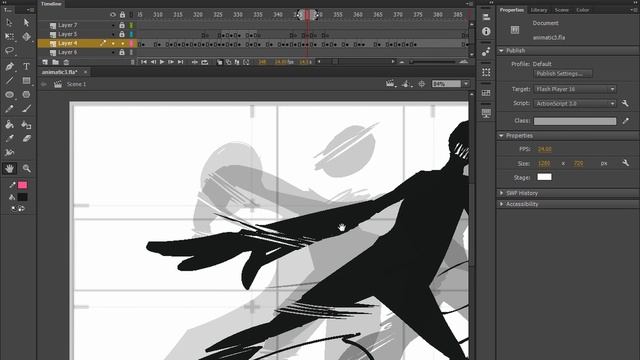The width and height of the screenshot is (640, 360).
Task: Select the Timeline panel tab
Action: [x=51, y=4]
